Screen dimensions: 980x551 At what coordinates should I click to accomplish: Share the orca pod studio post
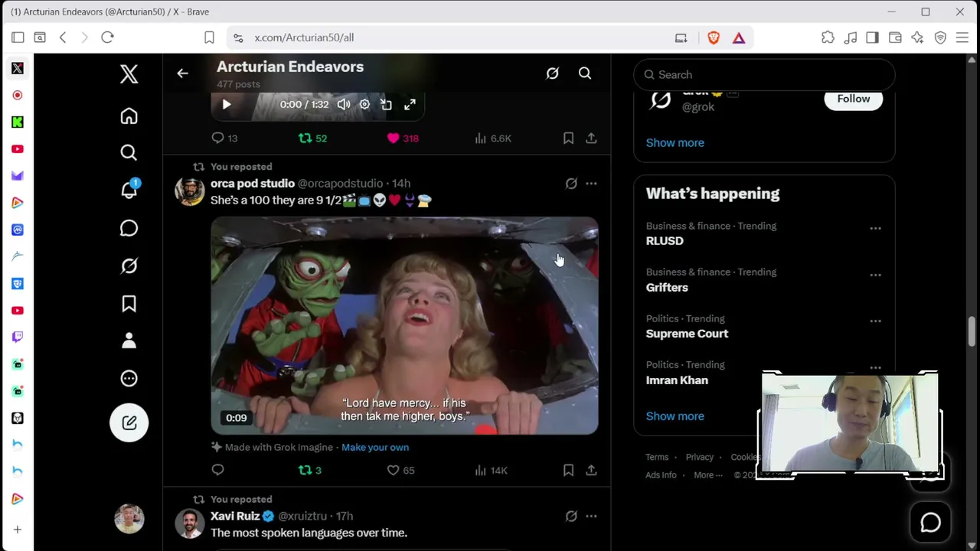(591, 470)
